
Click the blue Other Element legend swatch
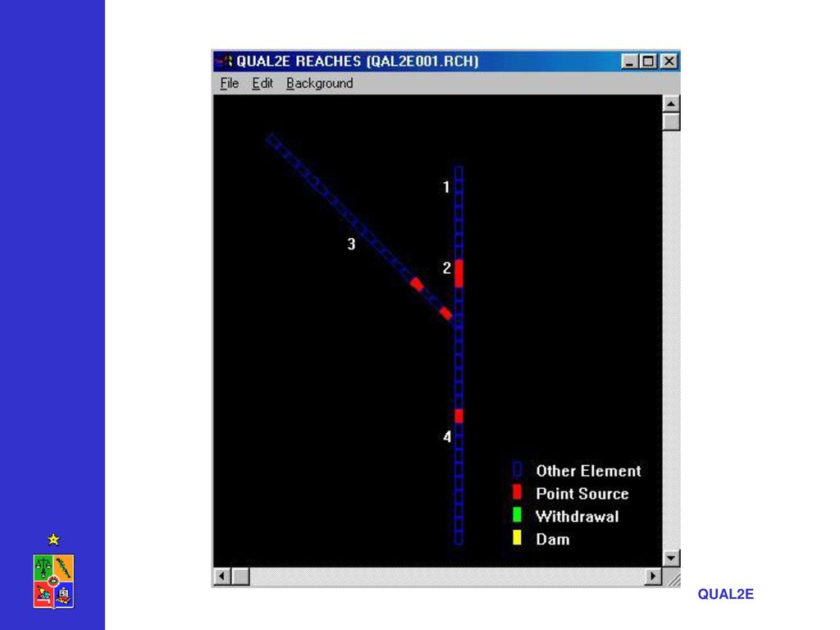[x=517, y=470]
